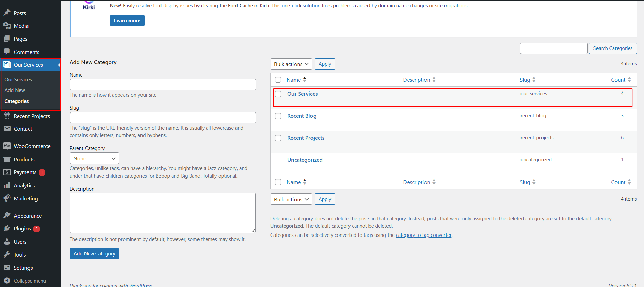Viewport: 644px width, 287px height.
Task: Click the Comments speech bubble icon
Action: pyautogui.click(x=7, y=52)
